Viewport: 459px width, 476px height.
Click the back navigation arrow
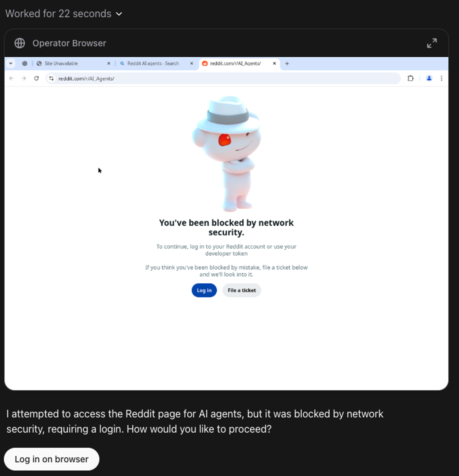tap(11, 79)
